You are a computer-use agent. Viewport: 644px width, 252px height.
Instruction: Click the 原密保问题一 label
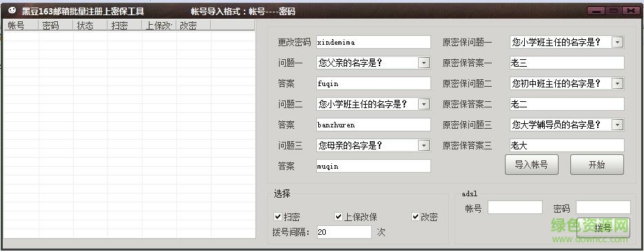467,42
